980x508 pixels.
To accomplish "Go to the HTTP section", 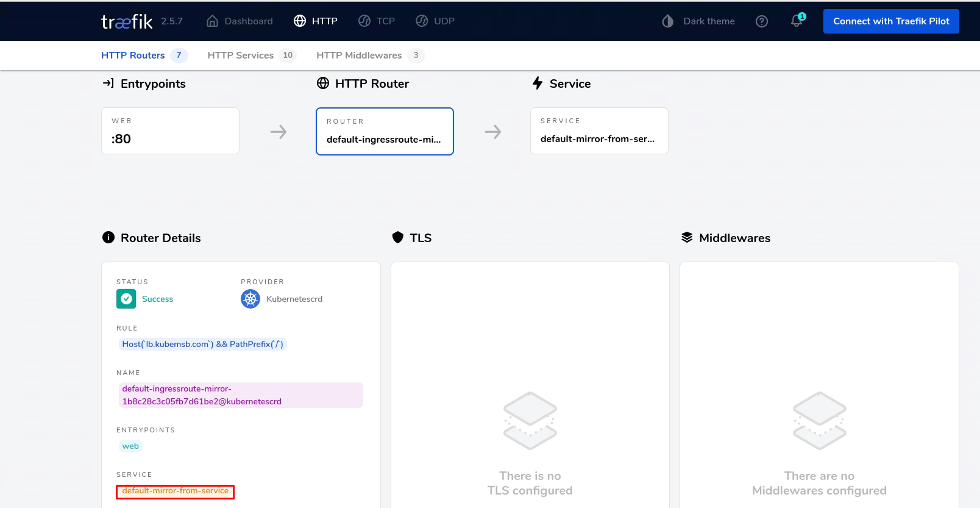I will click(x=316, y=21).
